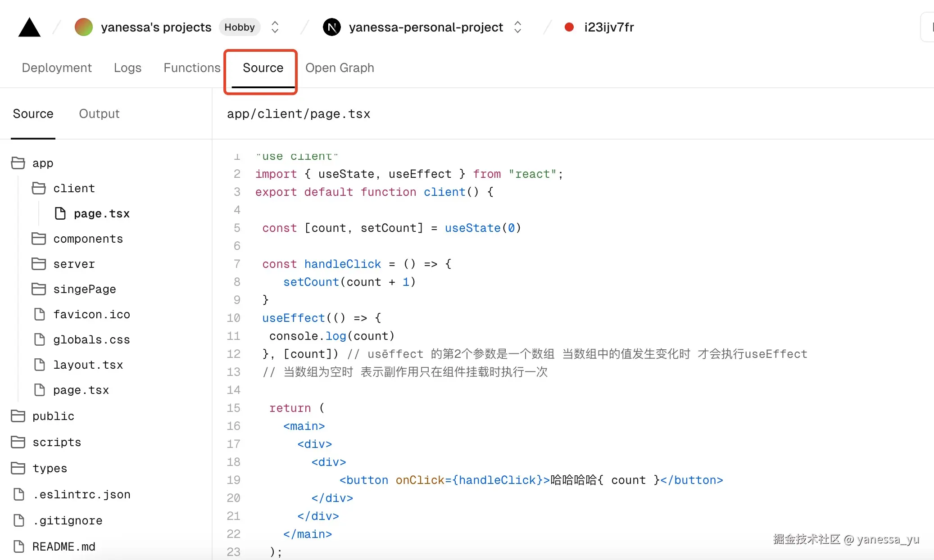Click the client folder icon
Image resolution: width=934 pixels, height=560 pixels.
coord(39,188)
